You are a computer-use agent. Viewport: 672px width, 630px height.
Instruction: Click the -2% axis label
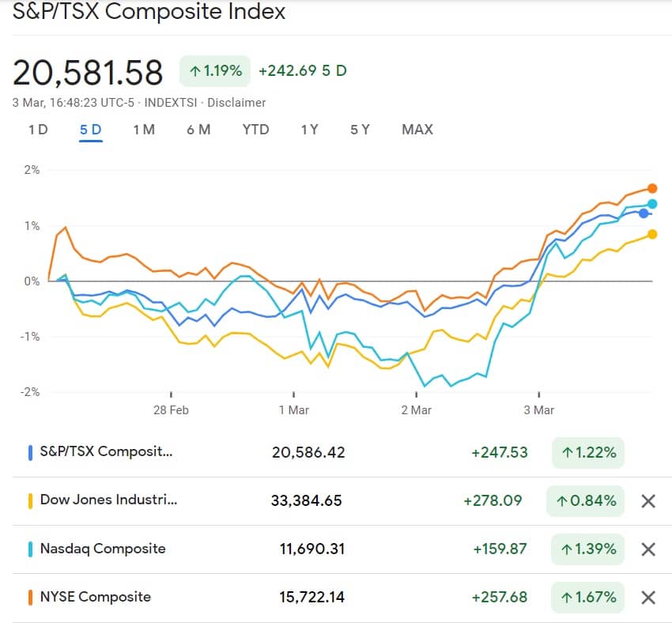(x=30, y=392)
